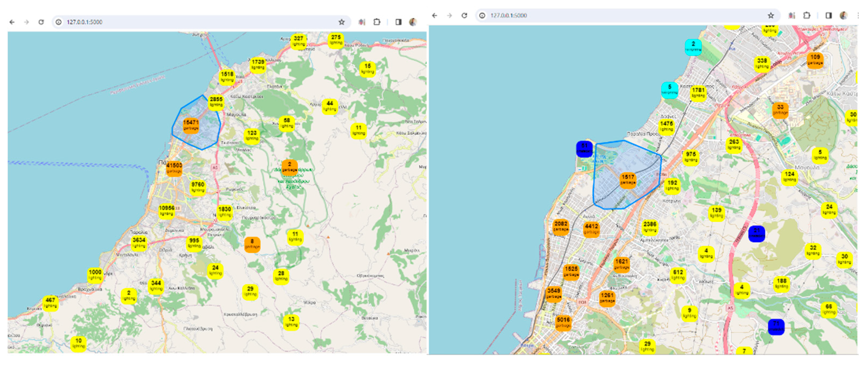Go back in the right browser window
The width and height of the screenshot is (868, 368).
tap(435, 15)
